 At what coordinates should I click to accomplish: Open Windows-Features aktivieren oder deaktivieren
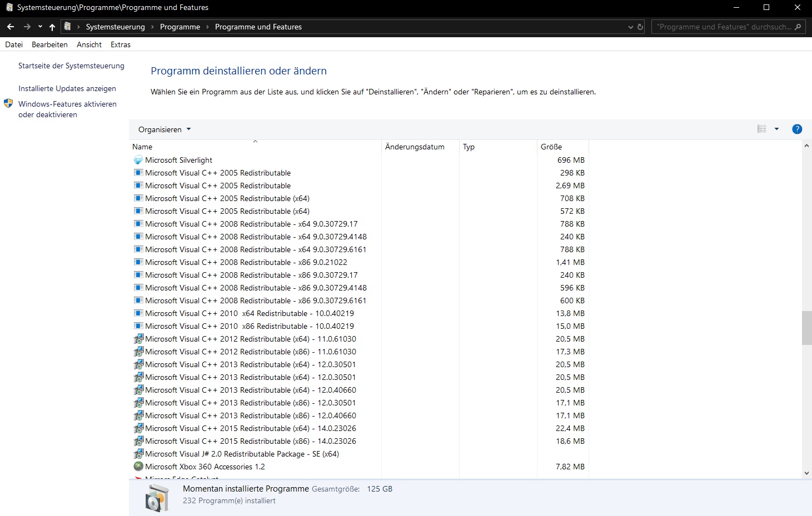click(x=67, y=109)
